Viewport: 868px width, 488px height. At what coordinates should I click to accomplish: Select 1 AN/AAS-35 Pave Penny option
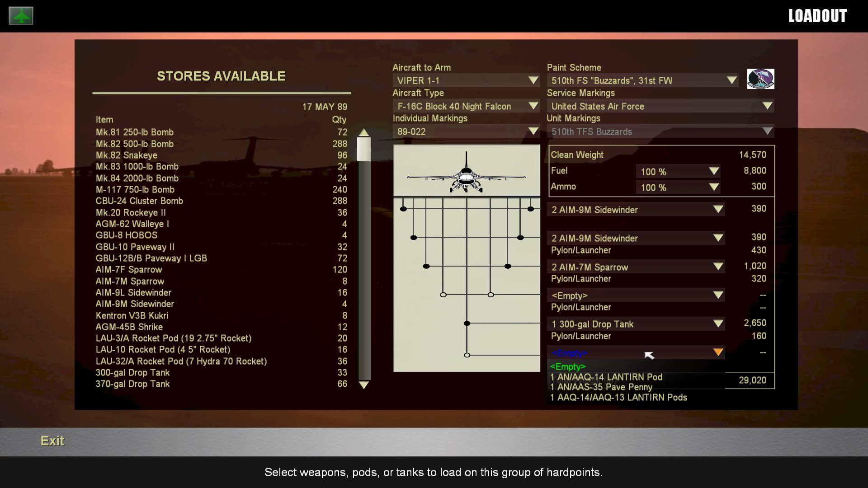coord(601,387)
